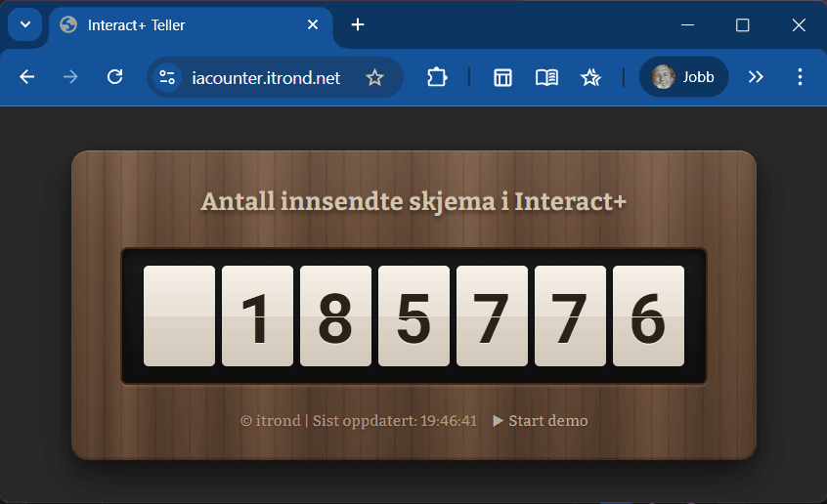View site information icon

coord(167,77)
